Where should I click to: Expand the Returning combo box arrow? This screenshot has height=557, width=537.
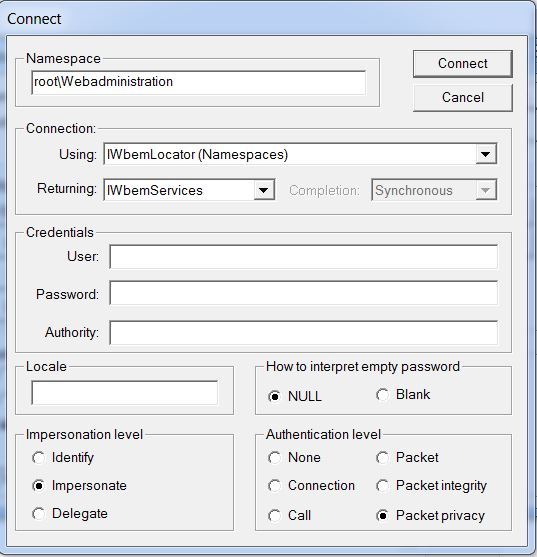(264, 190)
